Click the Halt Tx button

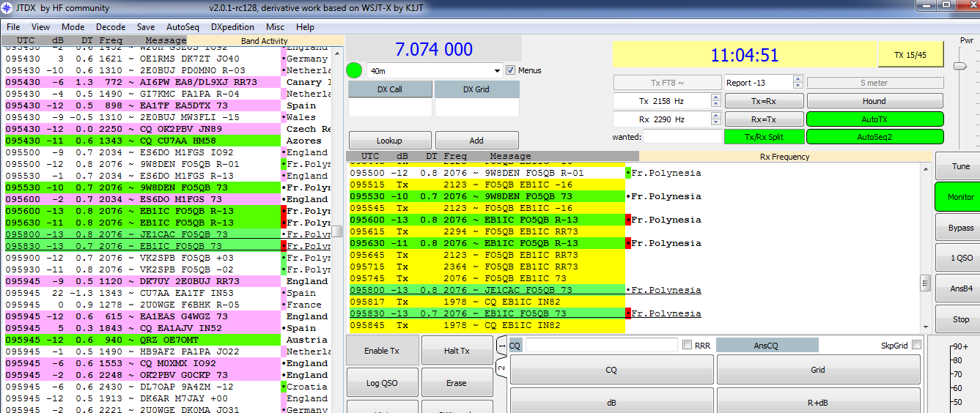coord(456,351)
